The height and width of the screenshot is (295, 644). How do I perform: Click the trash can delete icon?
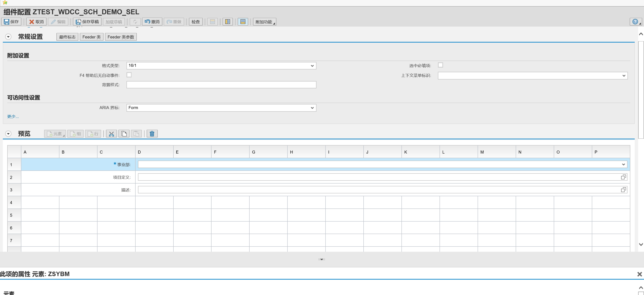coord(152,134)
